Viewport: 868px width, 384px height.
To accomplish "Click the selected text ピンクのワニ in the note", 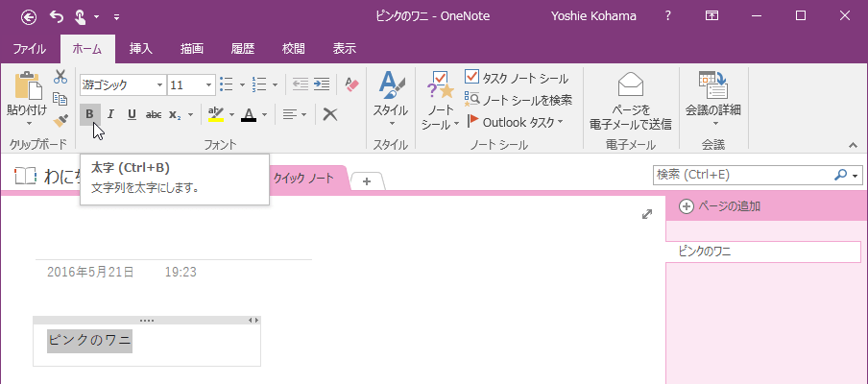I will 89,340.
